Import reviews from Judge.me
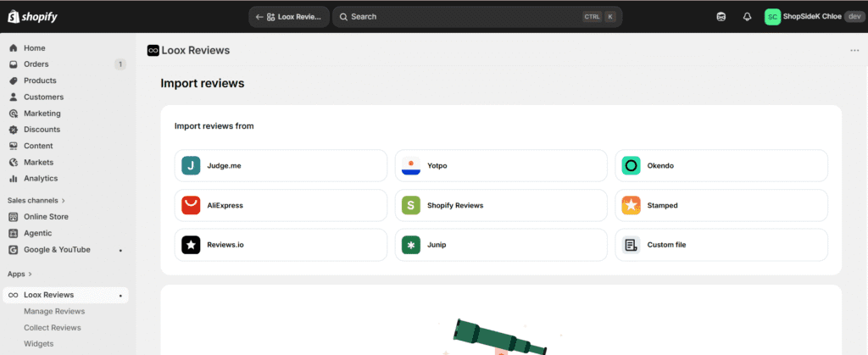The width and height of the screenshot is (868, 355). click(x=281, y=165)
